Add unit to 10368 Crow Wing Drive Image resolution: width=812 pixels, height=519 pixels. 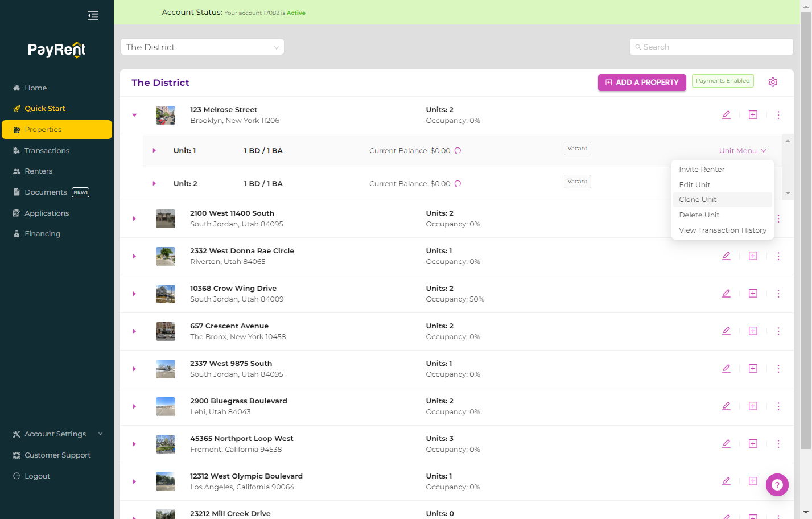coord(753,294)
